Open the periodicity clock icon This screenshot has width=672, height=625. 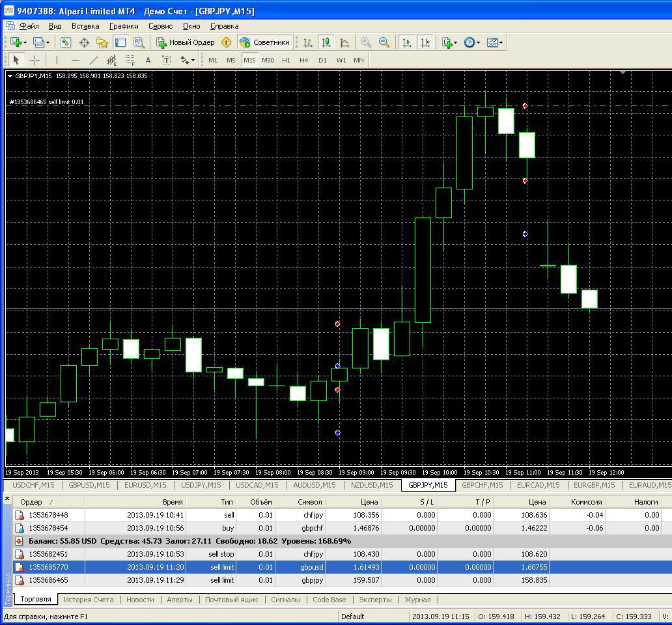469,42
